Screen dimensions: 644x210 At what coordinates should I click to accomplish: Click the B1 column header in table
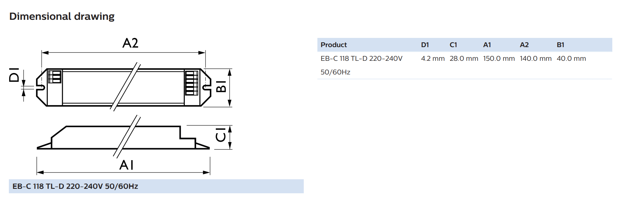pos(560,45)
